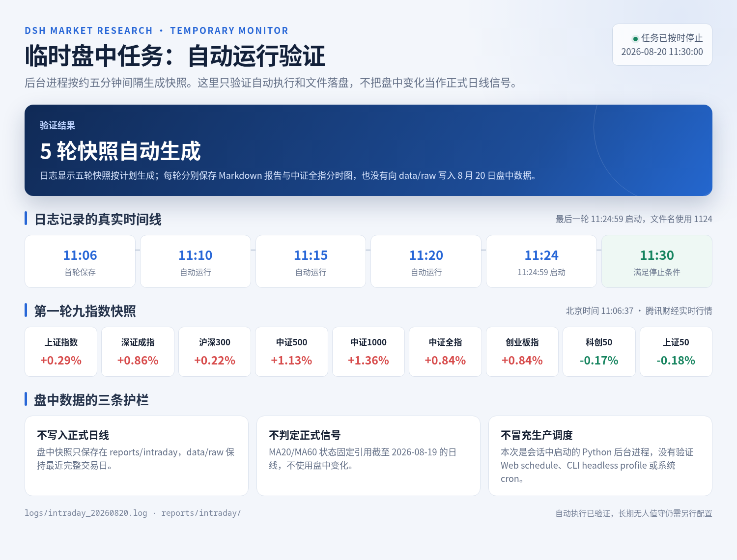Screen dimensions: 737x560
Task: Open the 创业板指 +0.84% card
Action: (522, 352)
